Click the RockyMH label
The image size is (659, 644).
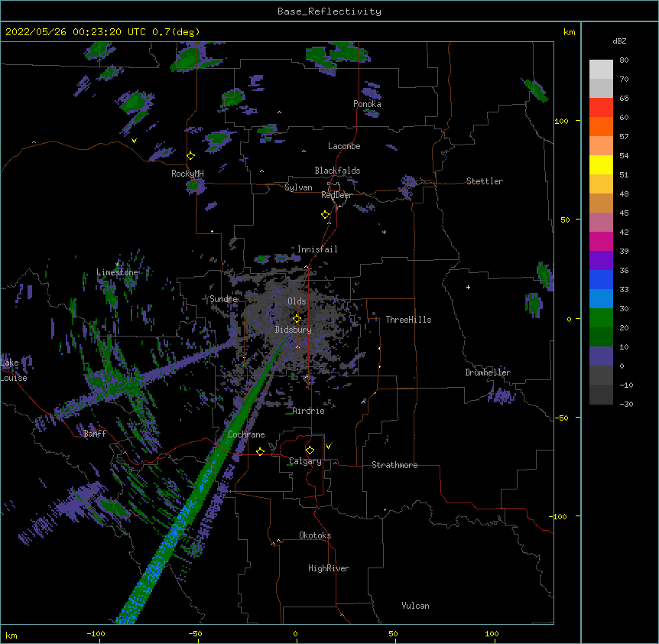point(187,174)
